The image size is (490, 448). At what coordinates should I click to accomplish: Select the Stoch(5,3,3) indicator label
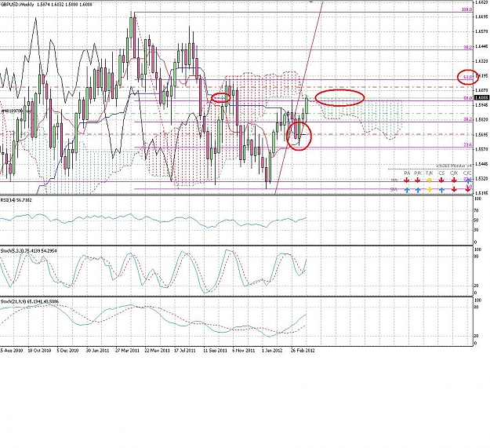(x=28, y=251)
